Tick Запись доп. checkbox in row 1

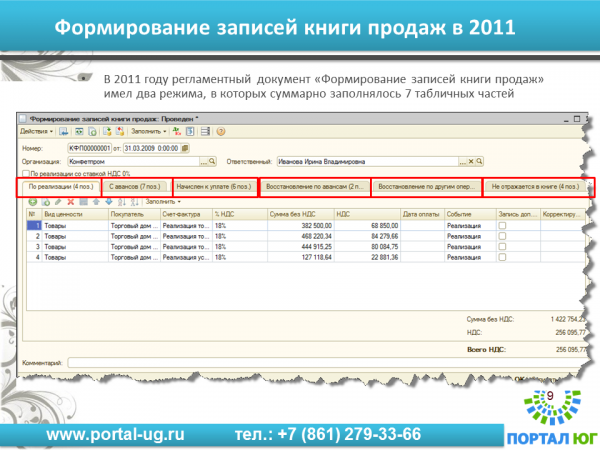pos(502,226)
